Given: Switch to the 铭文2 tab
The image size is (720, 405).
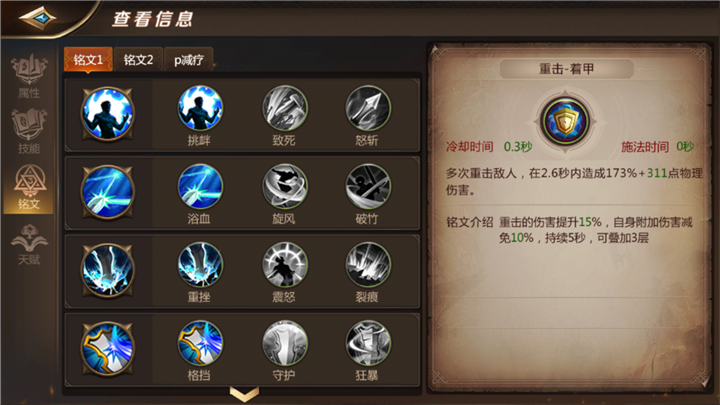Looking at the screenshot, I should (138, 60).
